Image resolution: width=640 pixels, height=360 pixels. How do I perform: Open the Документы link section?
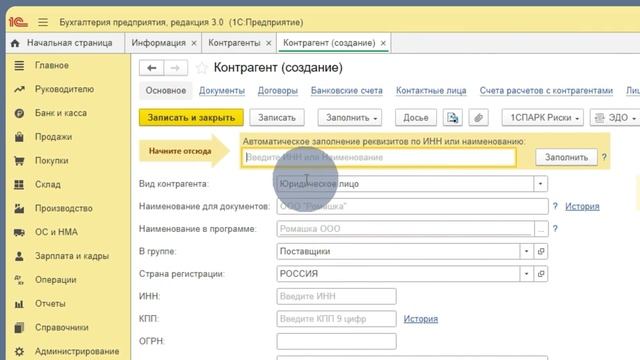pyautogui.click(x=222, y=91)
